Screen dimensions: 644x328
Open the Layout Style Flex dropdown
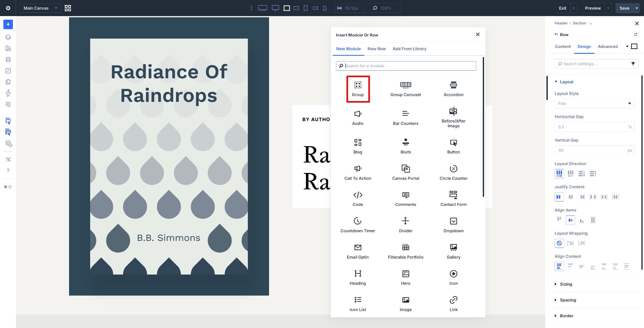(x=594, y=104)
